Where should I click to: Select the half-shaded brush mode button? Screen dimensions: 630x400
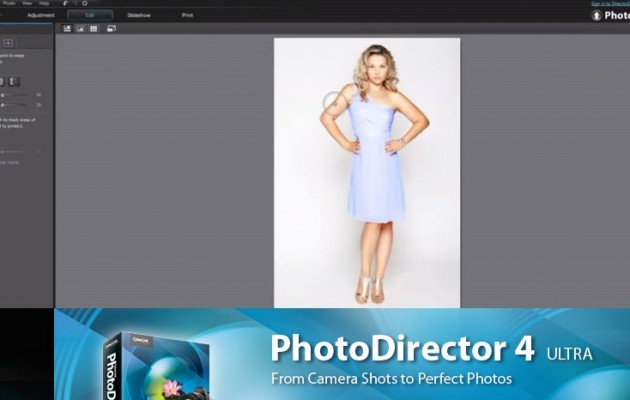pos(14,82)
